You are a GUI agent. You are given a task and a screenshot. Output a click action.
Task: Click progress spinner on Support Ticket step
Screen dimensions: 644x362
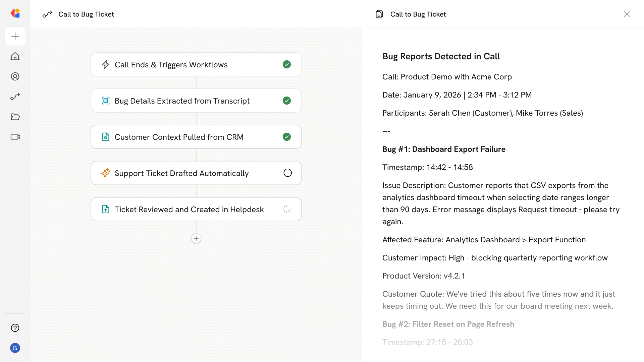point(287,173)
